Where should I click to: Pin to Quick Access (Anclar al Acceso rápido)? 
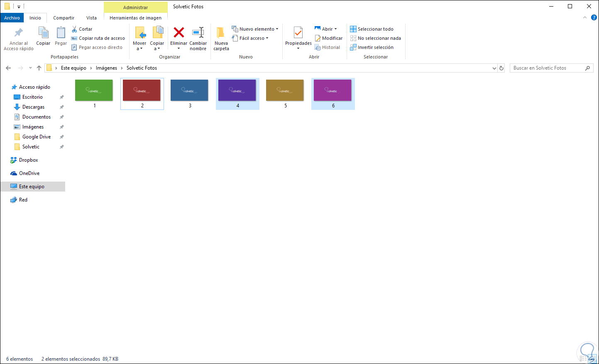pos(19,39)
